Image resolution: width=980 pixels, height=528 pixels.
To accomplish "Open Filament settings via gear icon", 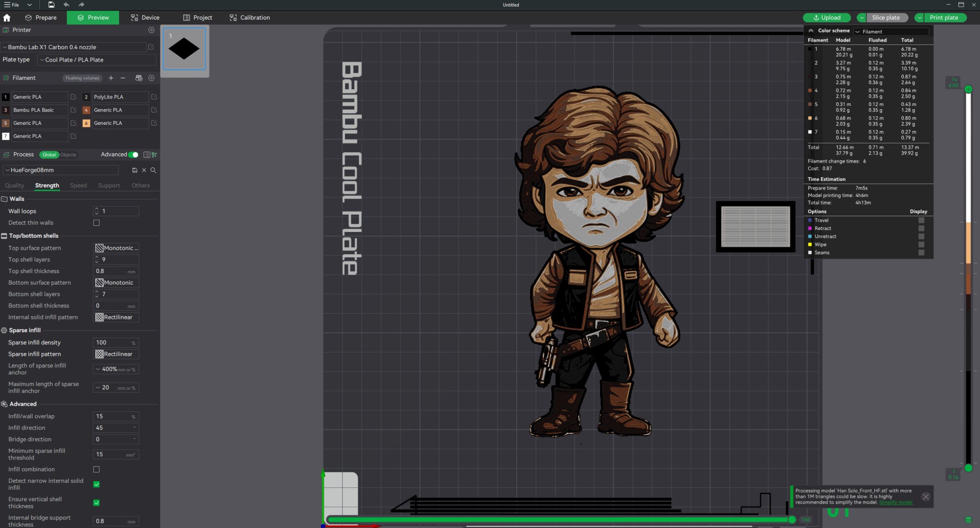I will (x=152, y=78).
